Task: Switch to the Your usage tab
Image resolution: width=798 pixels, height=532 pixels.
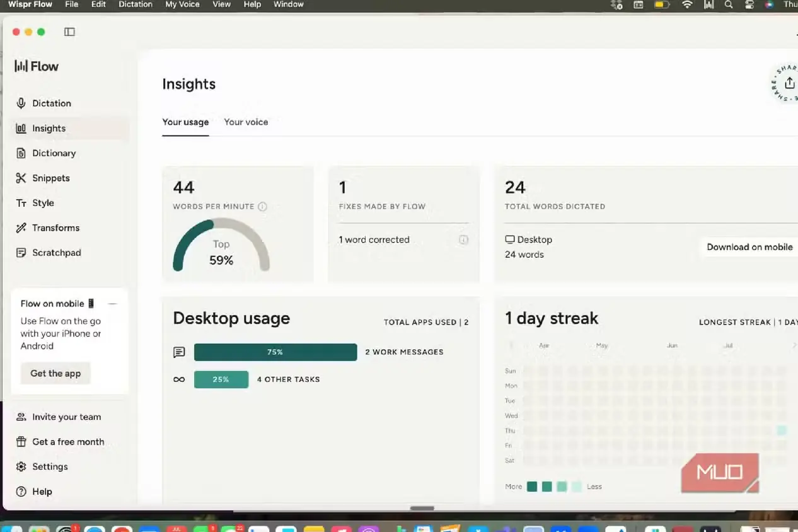Action: (x=185, y=122)
